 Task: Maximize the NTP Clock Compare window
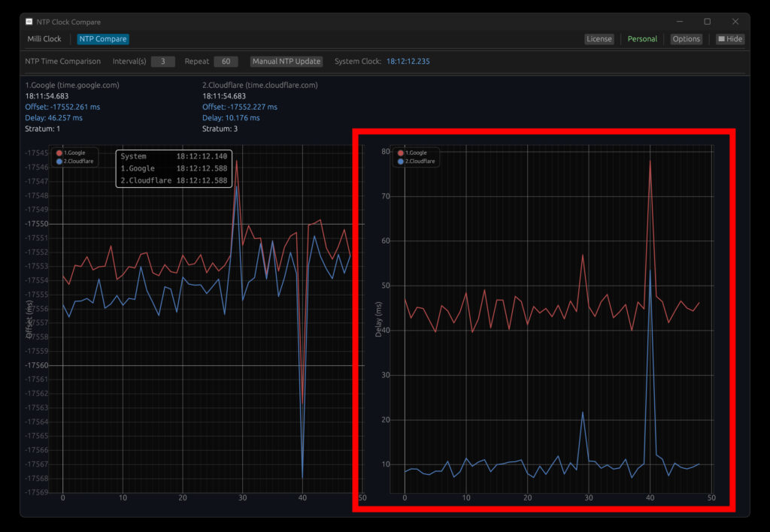click(707, 22)
